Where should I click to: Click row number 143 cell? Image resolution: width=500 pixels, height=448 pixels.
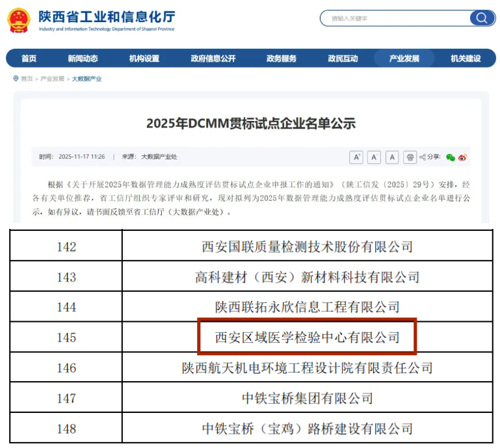(66, 277)
